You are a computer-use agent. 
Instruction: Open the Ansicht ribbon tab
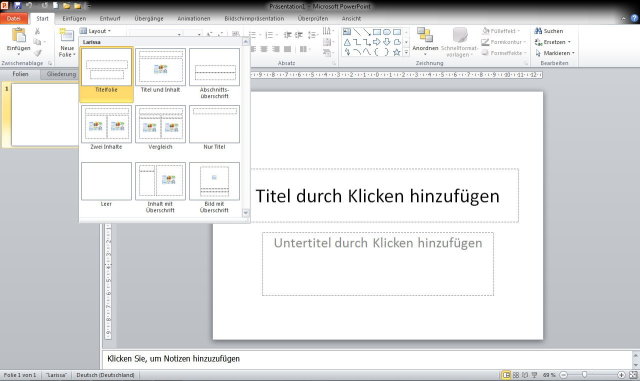tap(351, 18)
